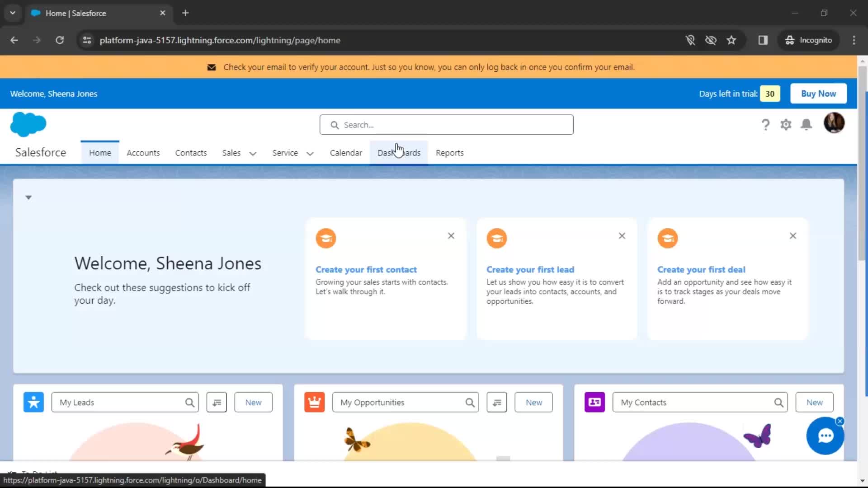Open the Help question mark icon
Viewport: 868px width, 488px height.
[765, 125]
